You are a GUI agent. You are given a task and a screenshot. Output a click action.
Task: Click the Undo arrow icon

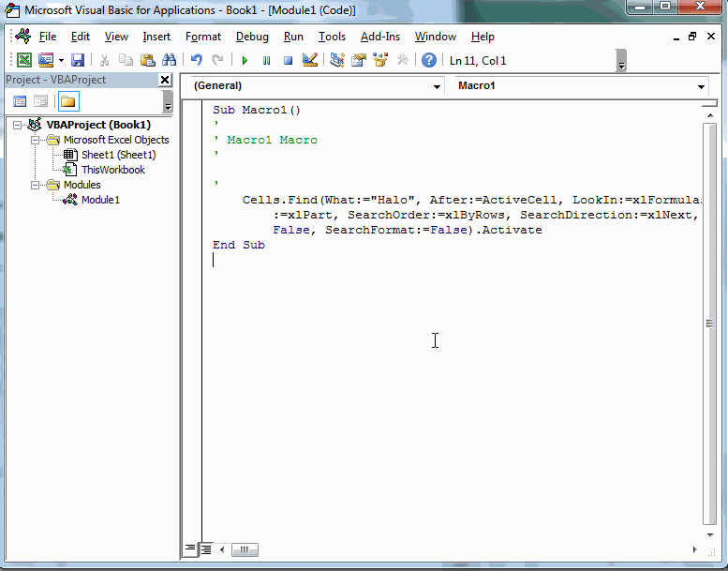(197, 60)
